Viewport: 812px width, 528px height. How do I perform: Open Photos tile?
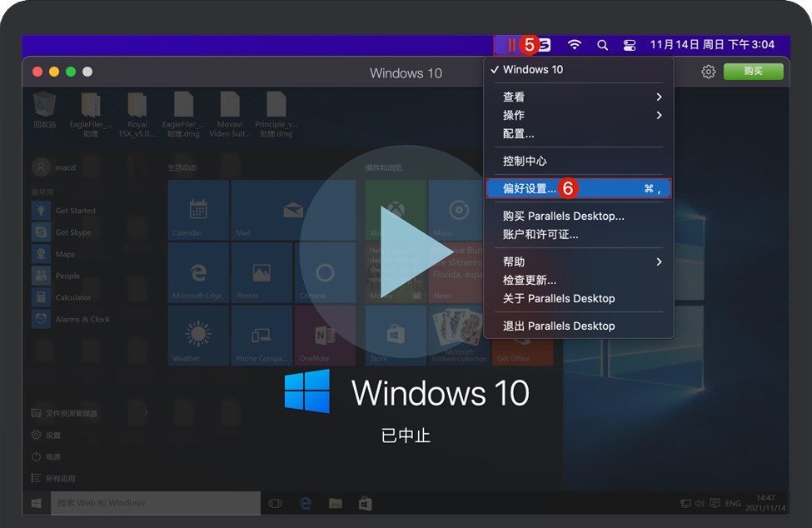click(x=262, y=273)
